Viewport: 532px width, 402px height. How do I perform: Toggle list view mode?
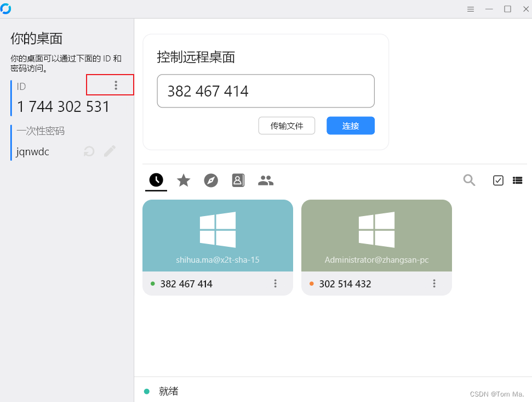(517, 180)
